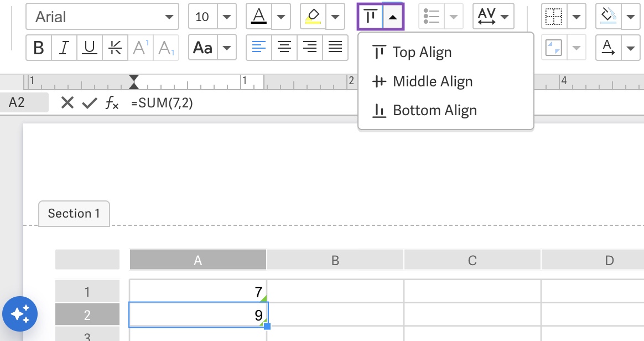Image resolution: width=644 pixels, height=341 pixels.
Task: Open the fill color dropdown arrow
Action: coord(631,17)
